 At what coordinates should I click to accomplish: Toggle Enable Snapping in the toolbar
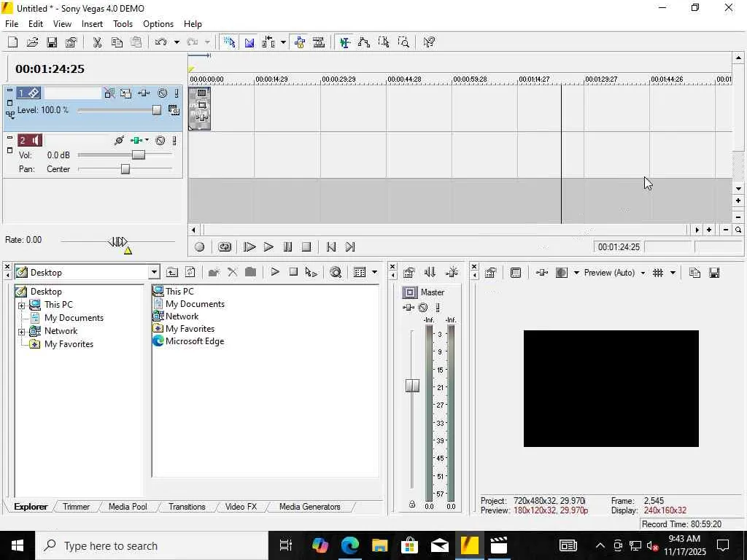coord(230,42)
